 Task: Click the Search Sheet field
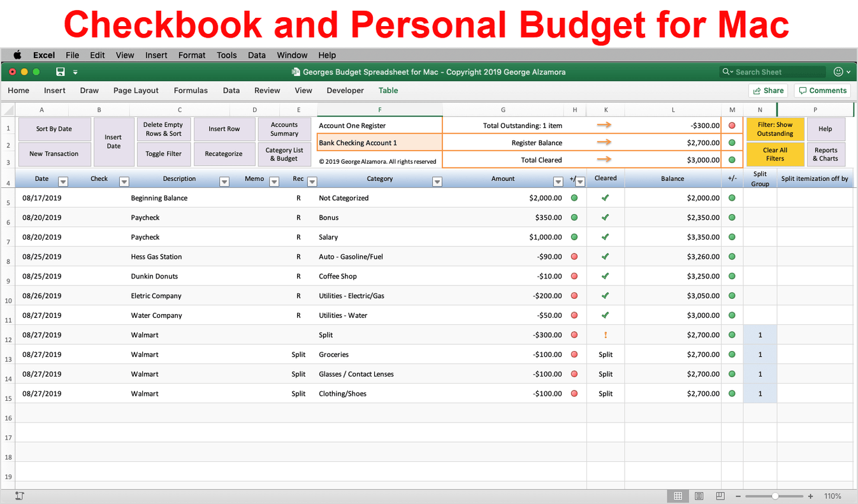click(x=771, y=71)
